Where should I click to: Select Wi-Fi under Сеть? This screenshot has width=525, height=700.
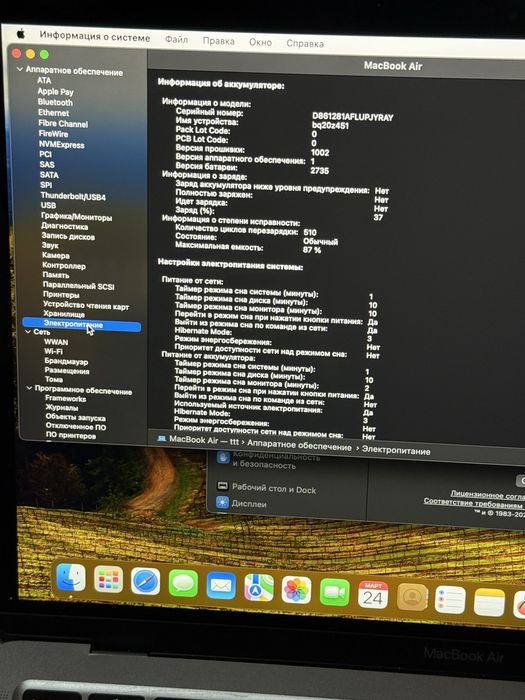(x=53, y=351)
